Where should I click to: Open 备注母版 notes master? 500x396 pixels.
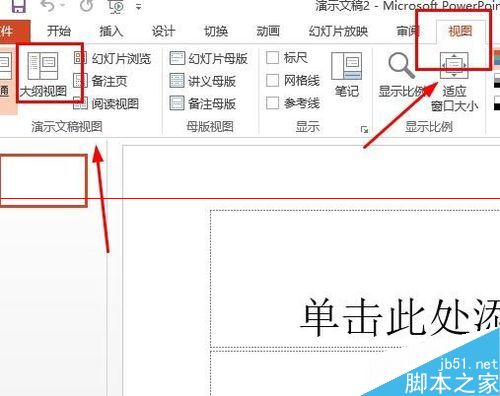(203, 104)
